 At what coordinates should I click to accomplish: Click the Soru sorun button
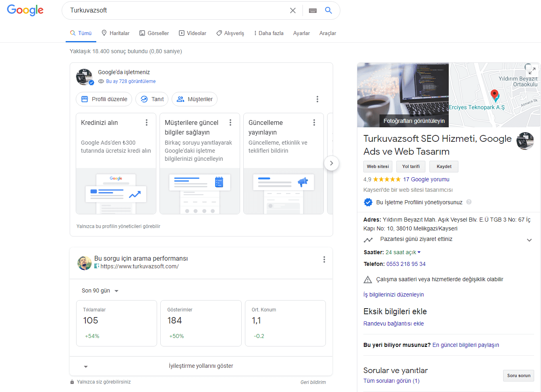518,375
